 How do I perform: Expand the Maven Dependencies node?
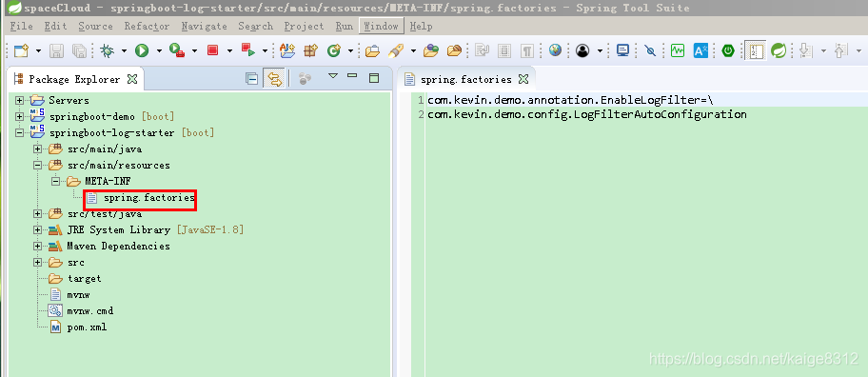pos(38,246)
